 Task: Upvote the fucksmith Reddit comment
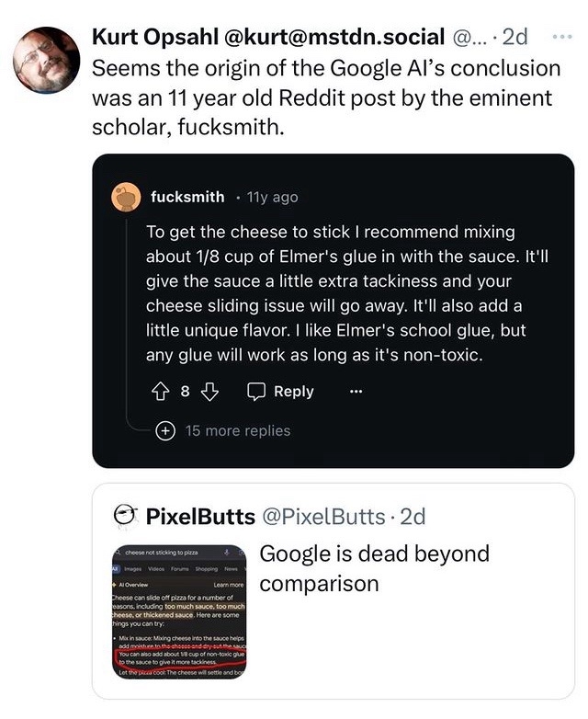click(160, 392)
